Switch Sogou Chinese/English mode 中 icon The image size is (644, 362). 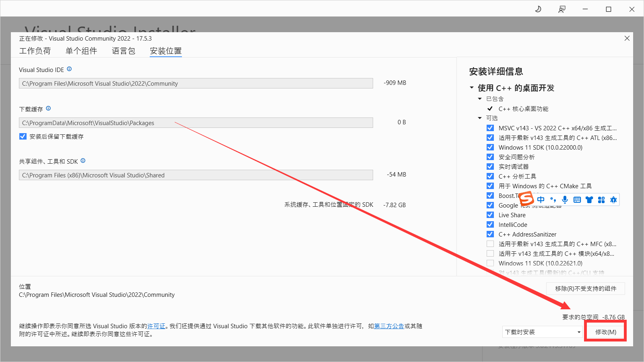[541, 200]
